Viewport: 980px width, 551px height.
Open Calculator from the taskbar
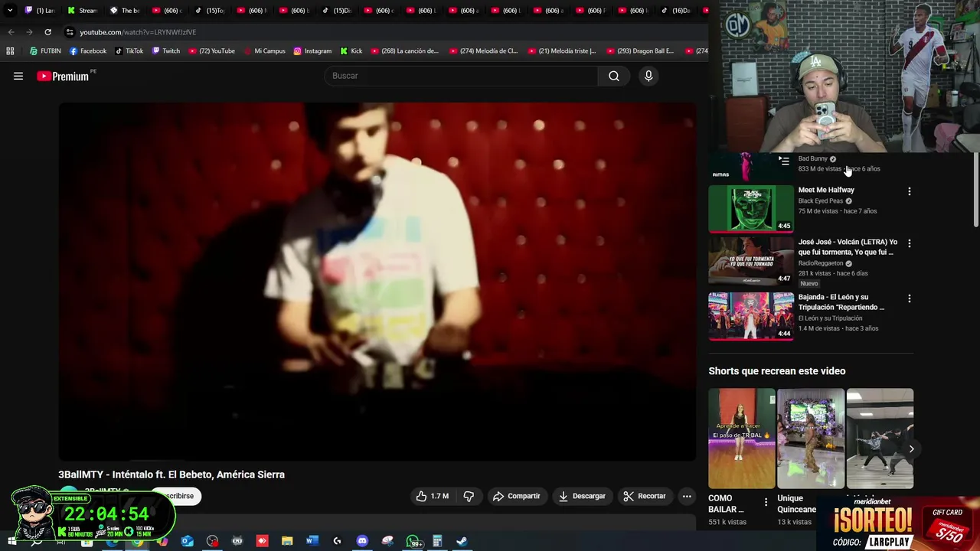[437, 541]
